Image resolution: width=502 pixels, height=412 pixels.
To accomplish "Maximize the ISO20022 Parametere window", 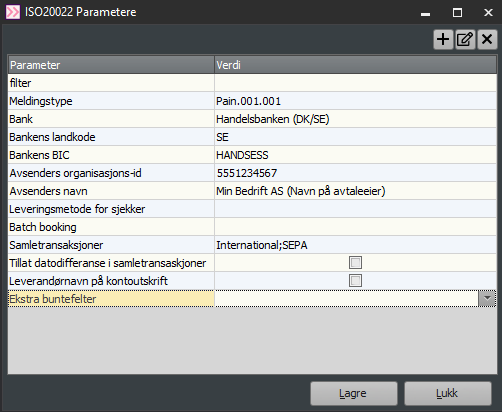I will [457, 13].
